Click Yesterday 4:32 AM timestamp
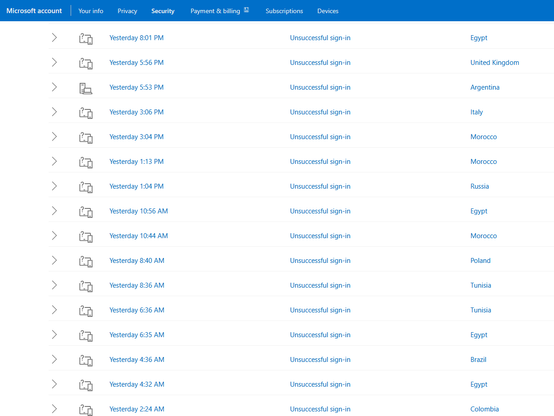Screen dimensions: 554x416 tap(137, 384)
